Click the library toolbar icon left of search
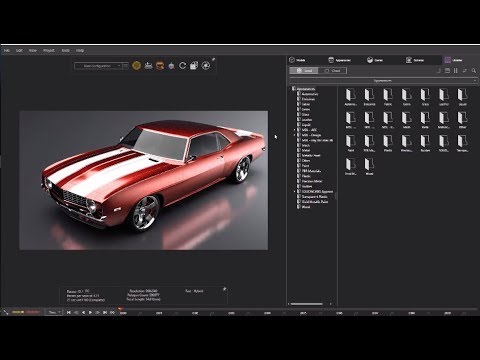 click(465, 71)
